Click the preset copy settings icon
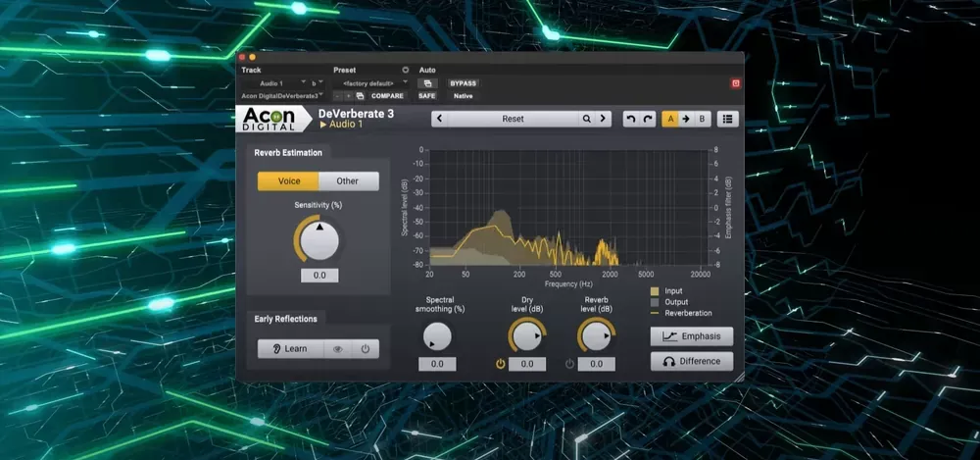980x460 pixels. click(360, 96)
